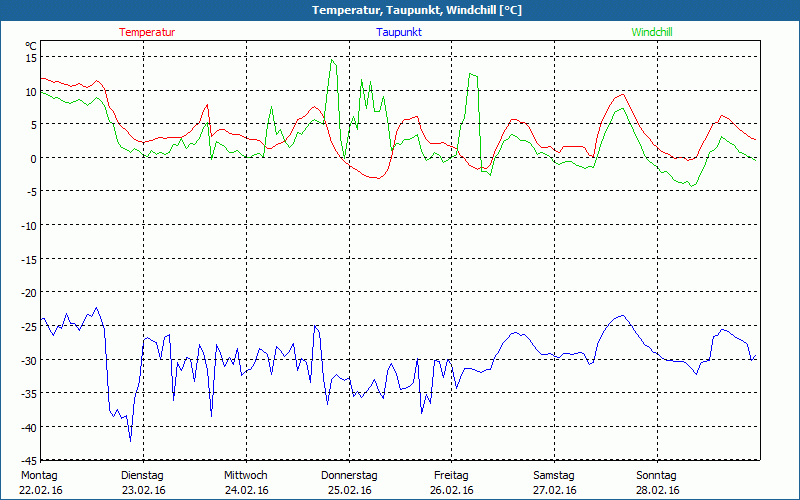This screenshot has width=800, height=500.
Task: Click the Samstag day label
Action: [x=554, y=476]
